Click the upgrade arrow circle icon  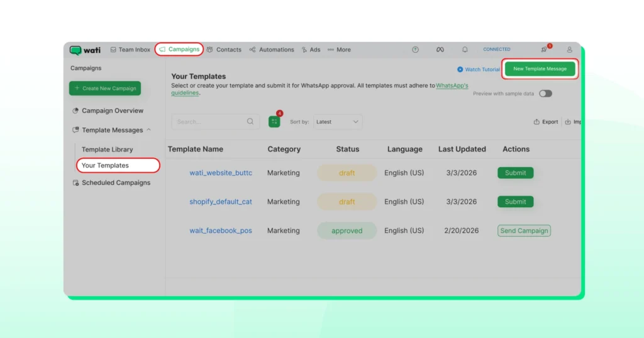[x=415, y=50]
